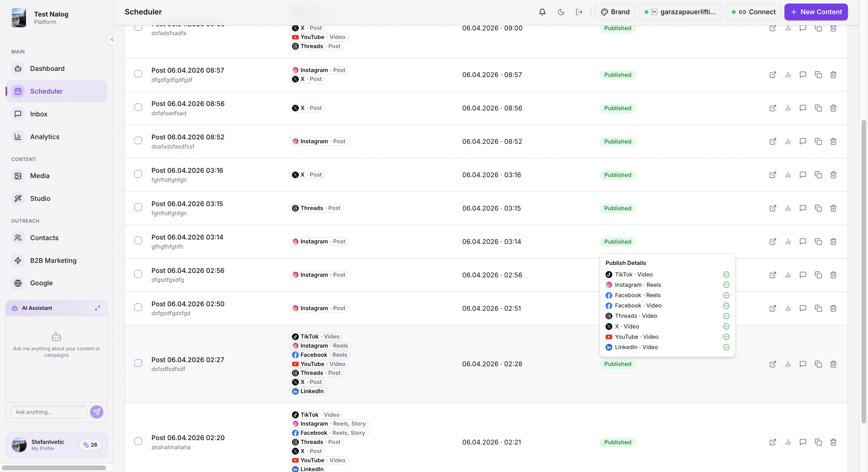Duplicate Post 06.04.2026 08:56 with copy icon
This screenshot has width=868, height=472.
coord(818,108)
